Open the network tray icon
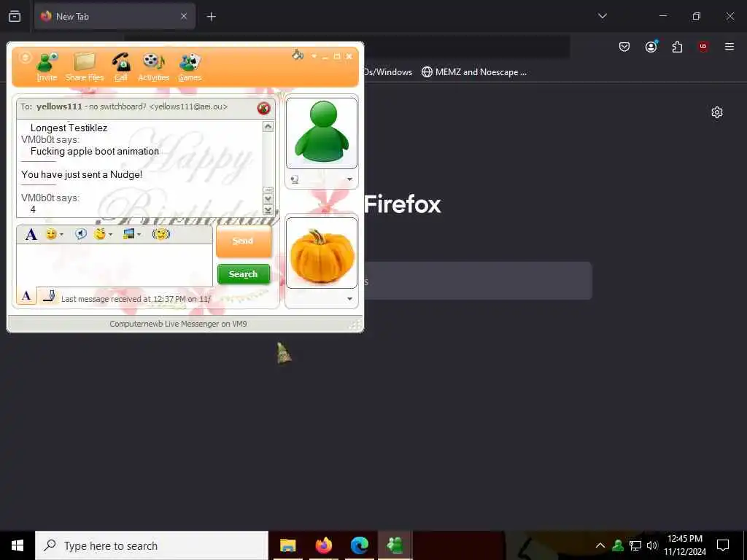The width and height of the screenshot is (747, 560). pos(635,545)
